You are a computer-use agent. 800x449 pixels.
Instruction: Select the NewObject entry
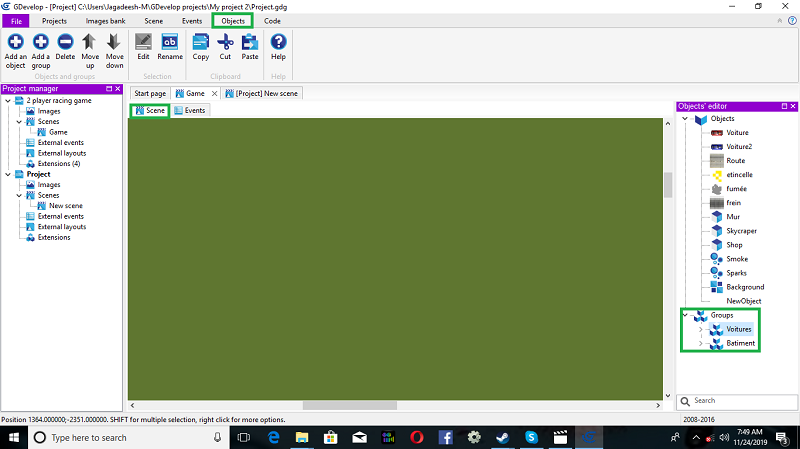(743, 301)
